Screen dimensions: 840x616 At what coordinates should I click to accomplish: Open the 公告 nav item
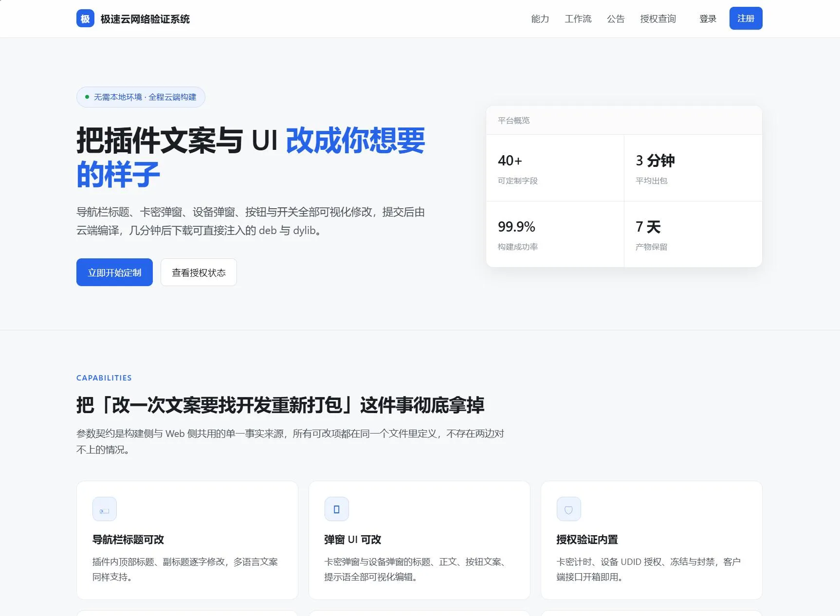tap(616, 18)
